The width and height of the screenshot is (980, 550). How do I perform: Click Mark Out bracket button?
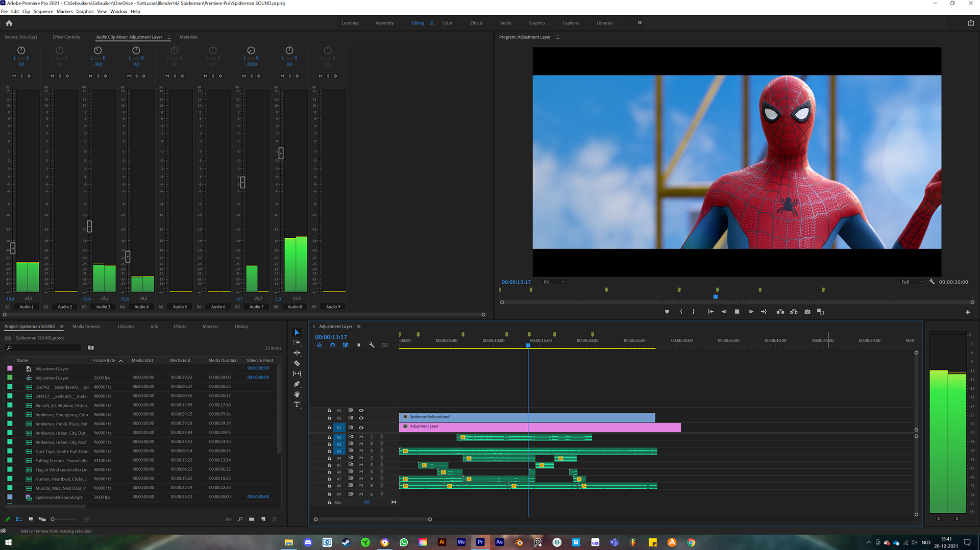(x=693, y=312)
